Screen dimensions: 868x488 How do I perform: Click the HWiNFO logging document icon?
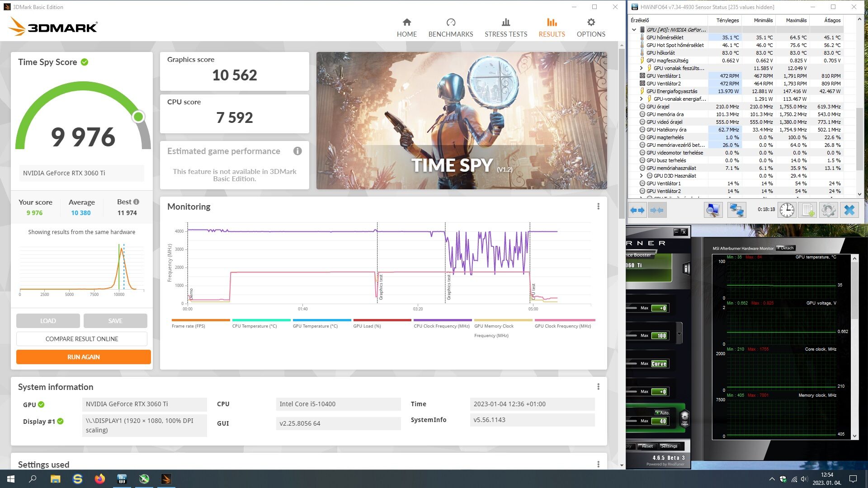pos(807,210)
